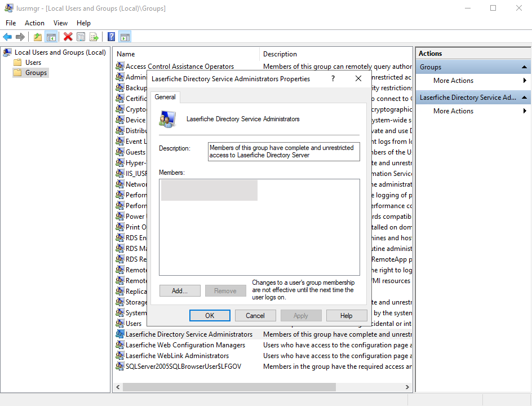This screenshot has height=406, width=532.
Task: Select the General tab in Properties dialog
Action: coord(165,97)
